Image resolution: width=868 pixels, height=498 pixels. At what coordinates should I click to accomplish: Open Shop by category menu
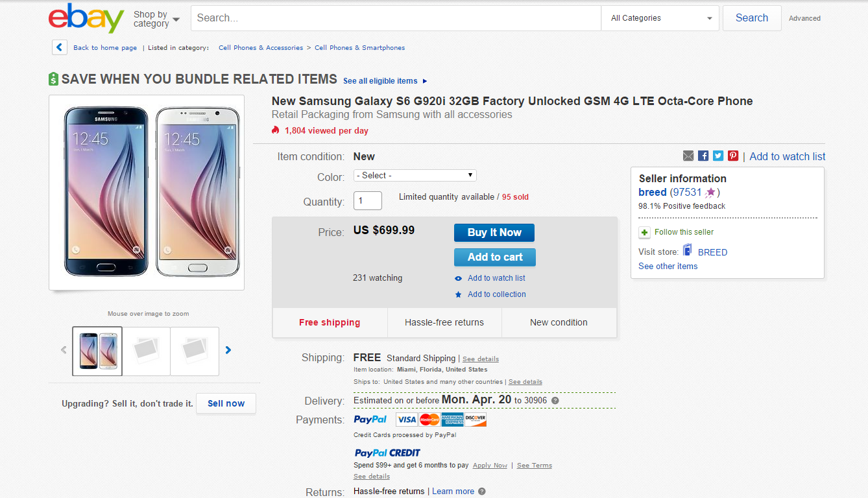[x=156, y=19]
